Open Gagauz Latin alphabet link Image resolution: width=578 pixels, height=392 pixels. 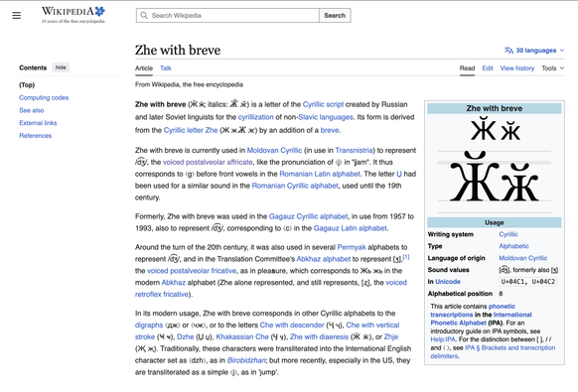tap(351, 228)
